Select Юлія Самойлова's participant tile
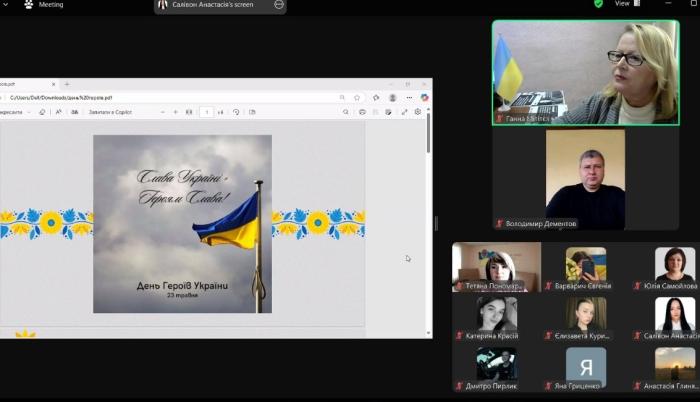Image resolution: width=700 pixels, height=402 pixels. point(666,267)
